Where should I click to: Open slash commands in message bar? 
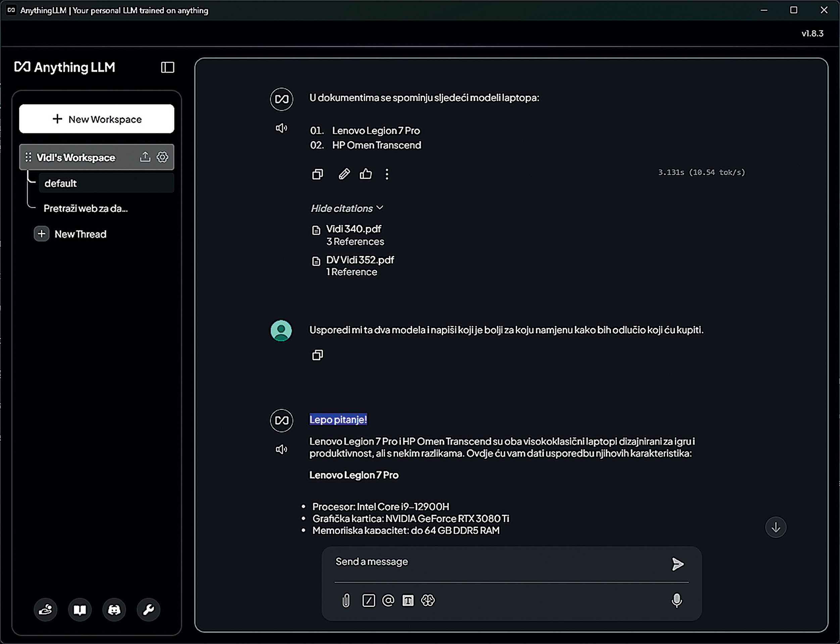[x=368, y=600]
